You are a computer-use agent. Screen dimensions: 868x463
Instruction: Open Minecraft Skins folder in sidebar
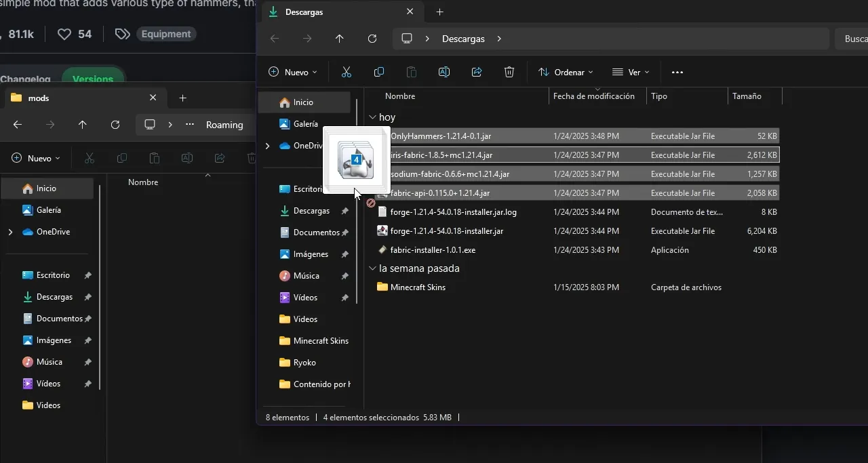pos(320,341)
